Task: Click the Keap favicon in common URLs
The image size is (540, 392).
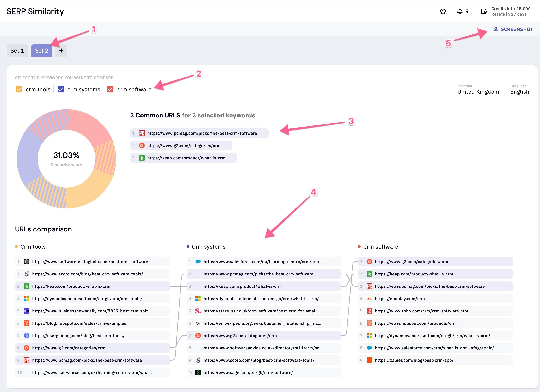Action: click(142, 158)
